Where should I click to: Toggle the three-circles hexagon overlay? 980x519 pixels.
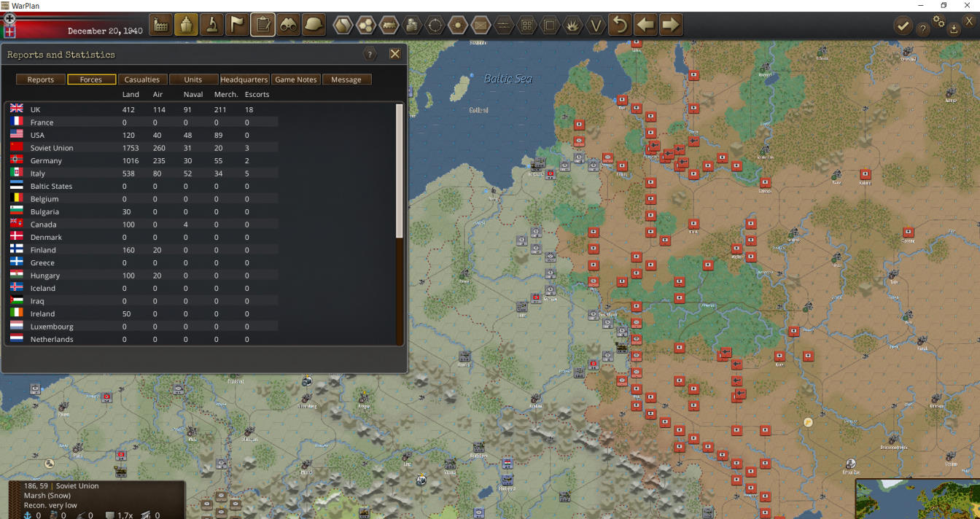[x=366, y=26]
